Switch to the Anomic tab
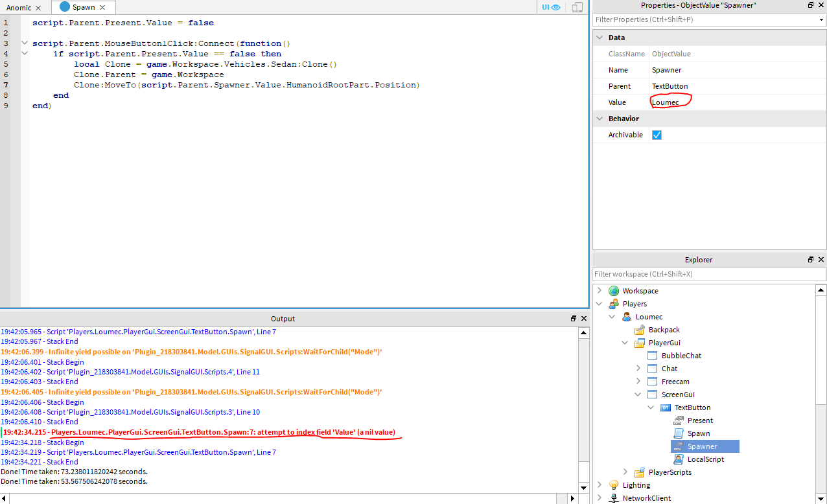 (x=19, y=8)
